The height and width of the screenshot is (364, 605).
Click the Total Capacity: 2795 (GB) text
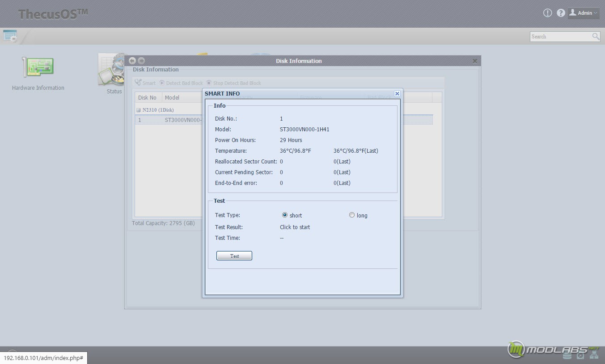coord(163,223)
